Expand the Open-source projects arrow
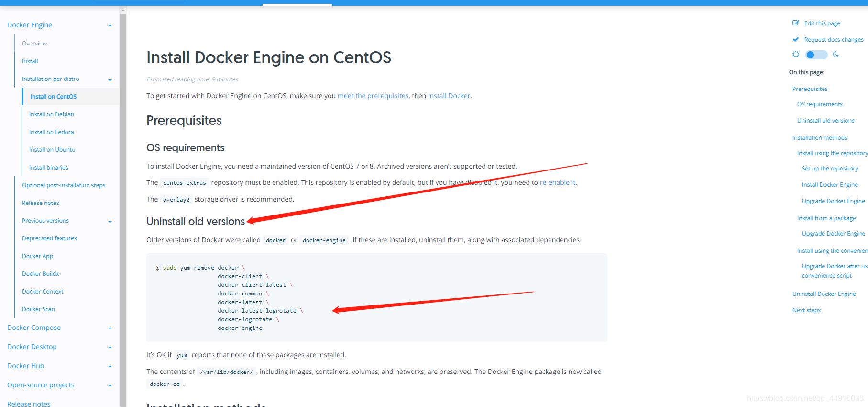Viewport: 868px width, 407px height. click(x=110, y=386)
